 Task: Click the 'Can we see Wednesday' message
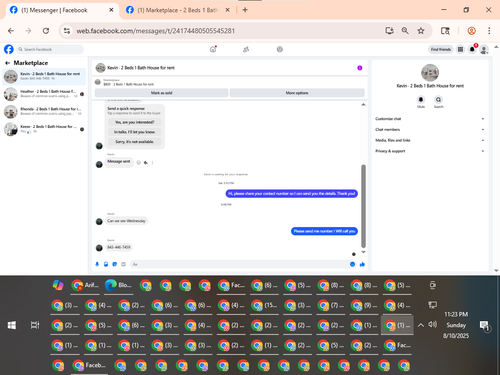click(126, 221)
